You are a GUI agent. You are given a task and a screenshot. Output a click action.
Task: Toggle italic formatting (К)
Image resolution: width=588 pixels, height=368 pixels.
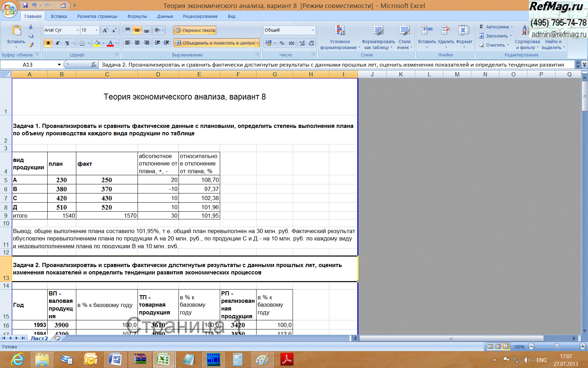click(58, 43)
